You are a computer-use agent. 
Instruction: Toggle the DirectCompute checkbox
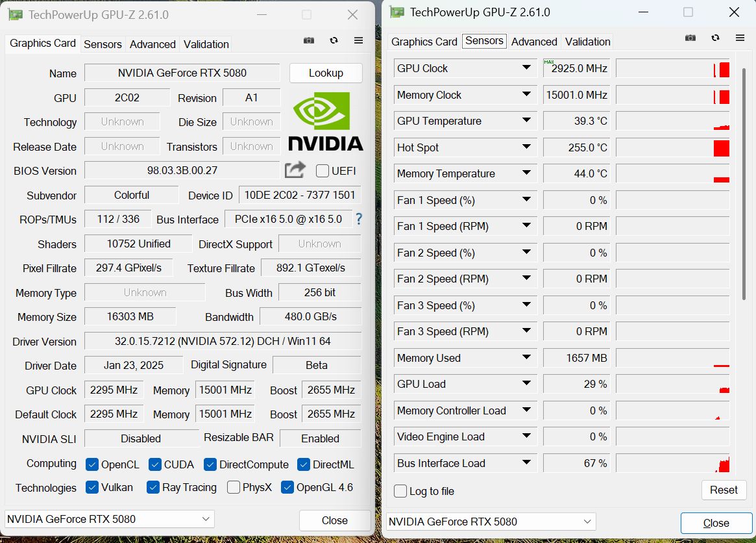coord(210,464)
